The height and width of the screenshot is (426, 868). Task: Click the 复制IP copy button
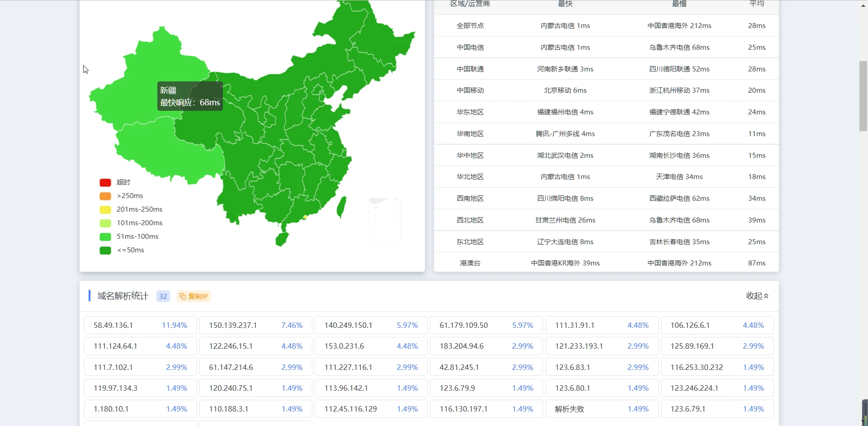point(193,296)
